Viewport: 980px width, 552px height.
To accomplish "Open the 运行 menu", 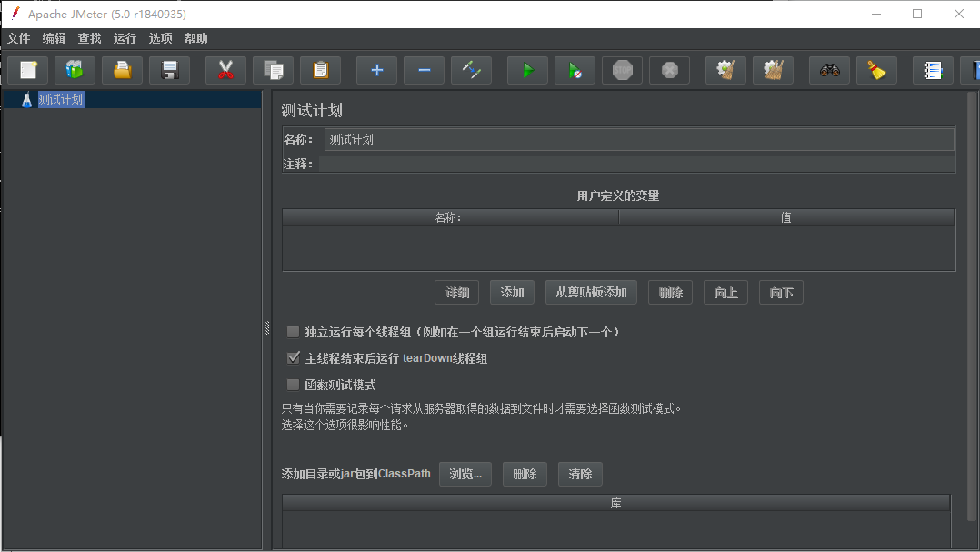I will (x=125, y=39).
